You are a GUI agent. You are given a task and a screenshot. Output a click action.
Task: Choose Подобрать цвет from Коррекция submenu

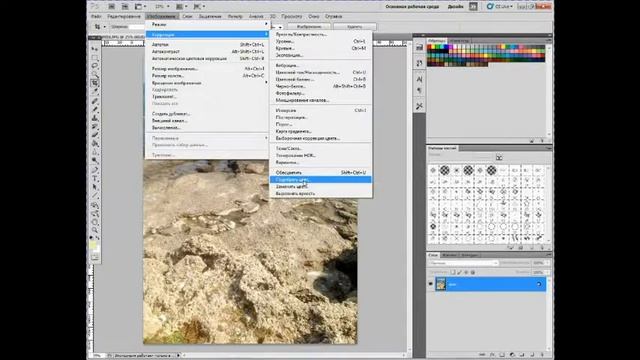pyautogui.click(x=320, y=180)
